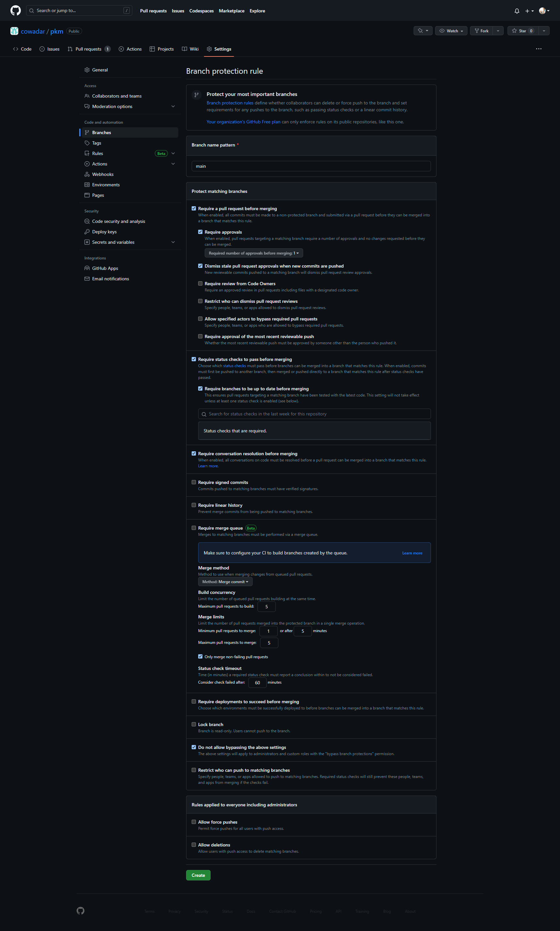
Task: Click the Branch name pattern field
Action: point(311,166)
